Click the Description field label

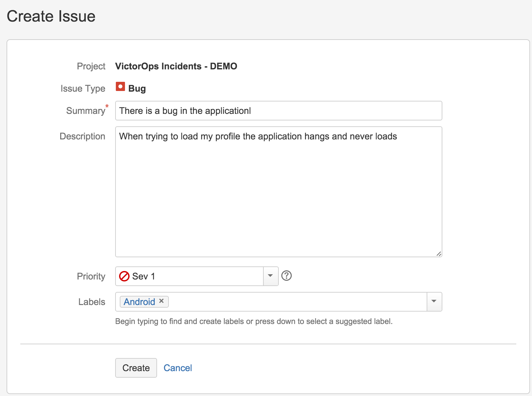82,136
